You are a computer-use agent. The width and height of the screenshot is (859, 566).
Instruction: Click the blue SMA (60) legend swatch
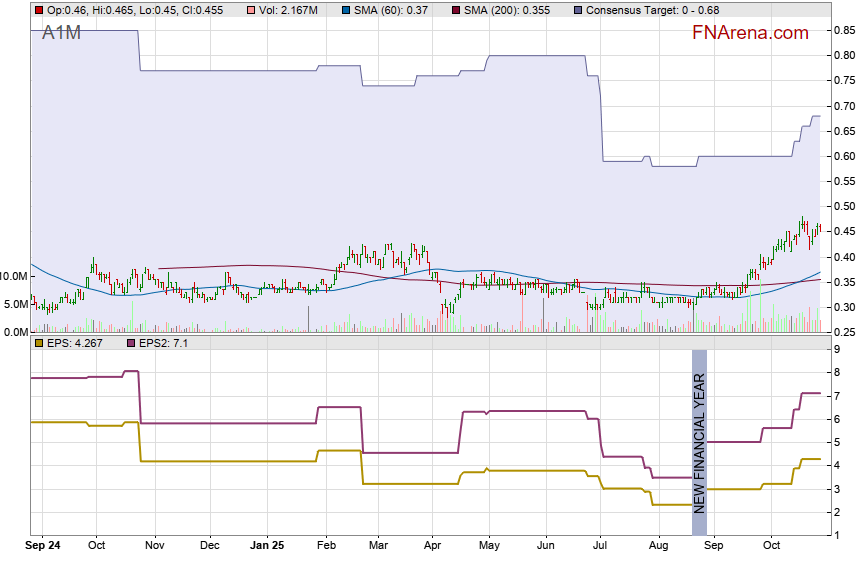346,10
